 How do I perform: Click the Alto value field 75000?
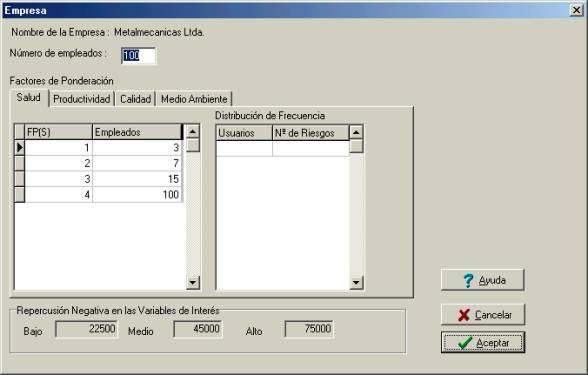tap(309, 329)
